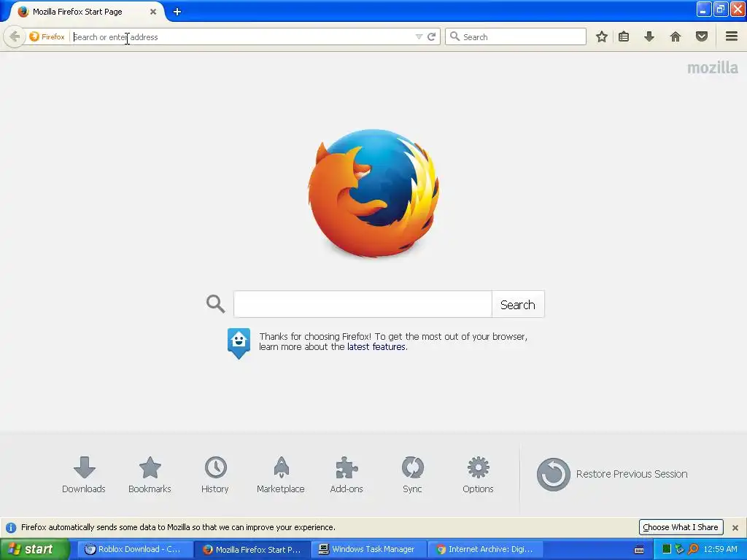Click the info icon in notification bar
Image resolution: width=747 pixels, height=560 pixels.
pos(11,528)
